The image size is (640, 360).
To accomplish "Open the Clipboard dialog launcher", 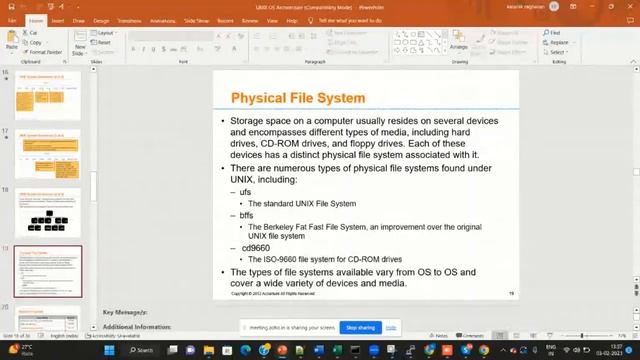I will (64, 62).
